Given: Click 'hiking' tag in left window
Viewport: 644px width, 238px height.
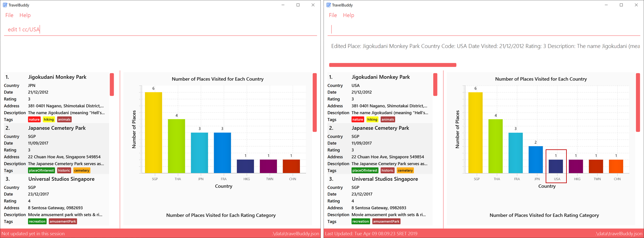Looking at the screenshot, I should 49,120.
